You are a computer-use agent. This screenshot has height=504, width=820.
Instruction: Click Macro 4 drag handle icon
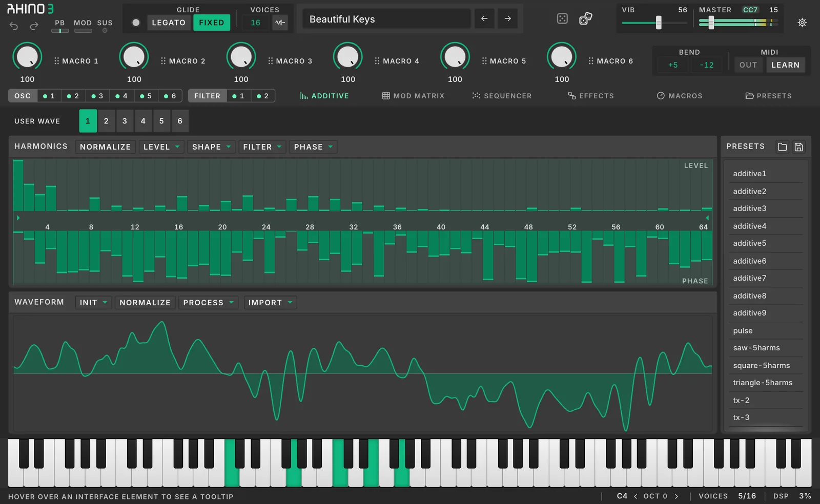coord(377,61)
